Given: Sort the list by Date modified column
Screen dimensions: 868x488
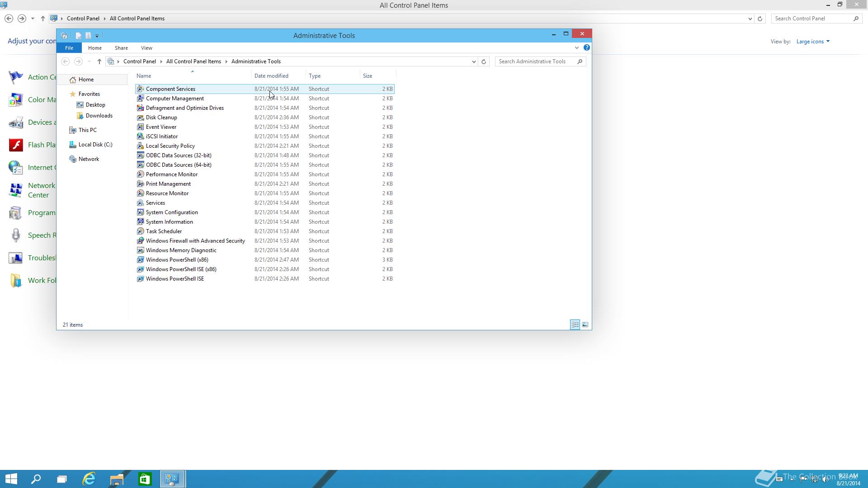Looking at the screenshot, I should (279, 76).
